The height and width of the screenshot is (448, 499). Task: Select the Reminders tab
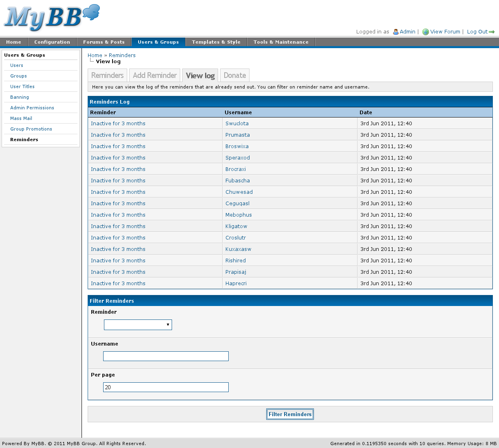(107, 75)
